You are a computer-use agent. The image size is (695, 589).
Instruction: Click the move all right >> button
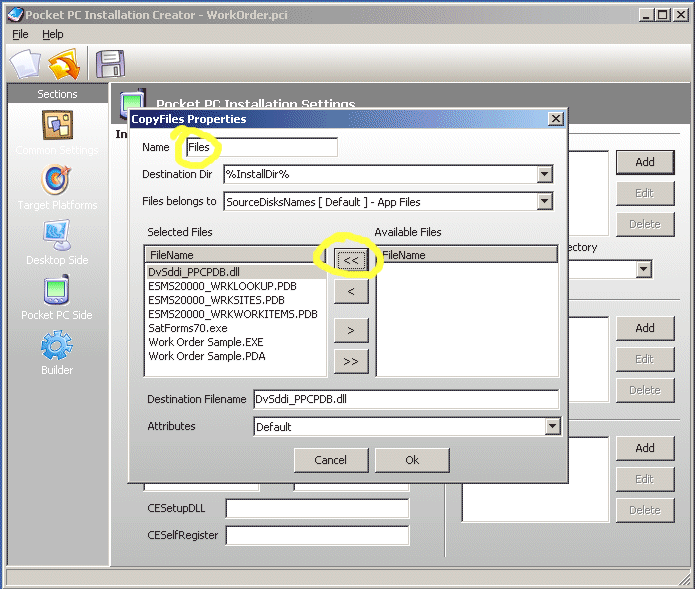click(351, 362)
